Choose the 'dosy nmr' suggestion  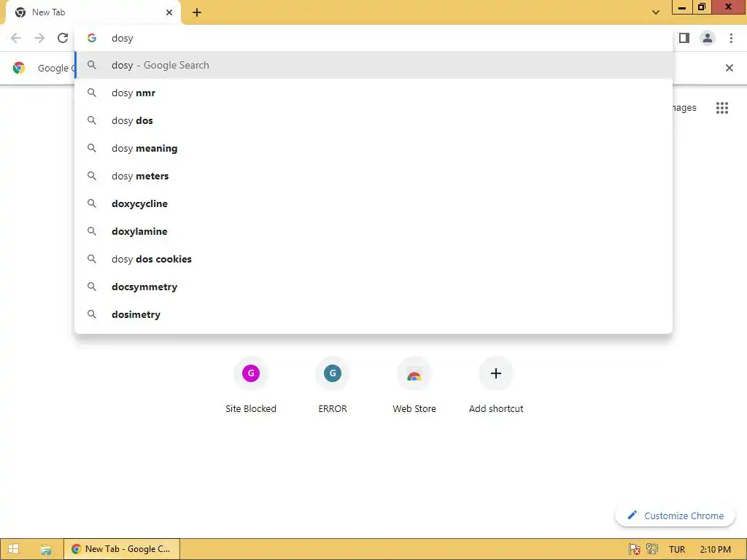373,93
